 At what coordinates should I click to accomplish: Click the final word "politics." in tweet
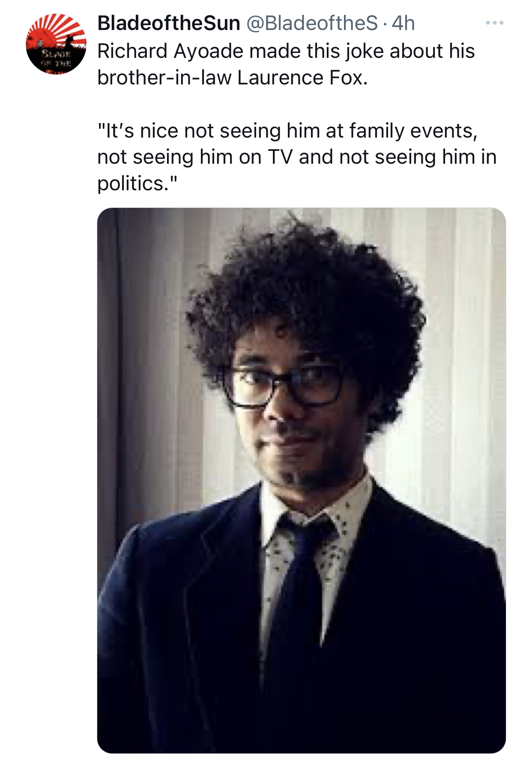[137, 184]
